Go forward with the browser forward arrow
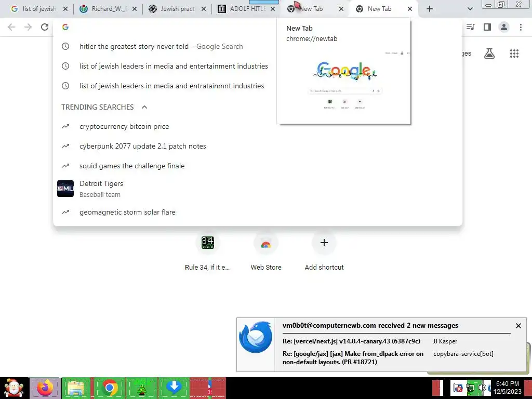 coord(28,27)
